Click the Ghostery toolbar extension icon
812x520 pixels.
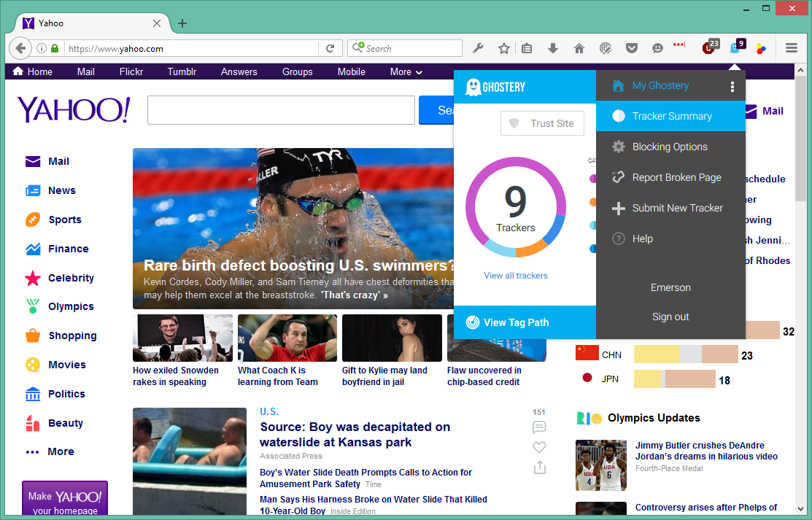click(735, 48)
